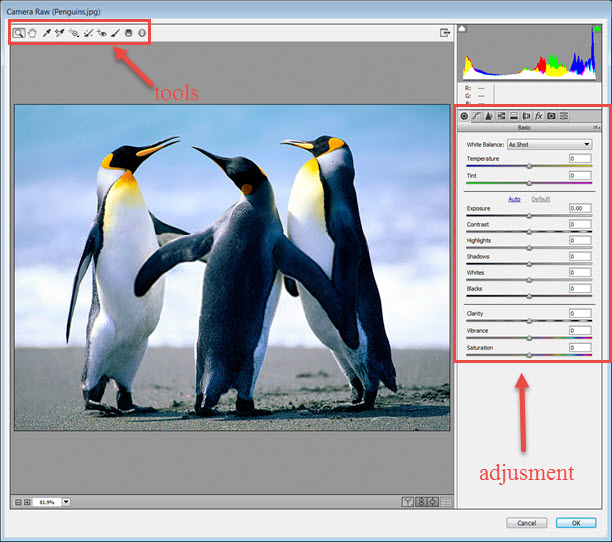Select the Graduated Filter tool
612x542 pixels.
pyautogui.click(x=128, y=33)
